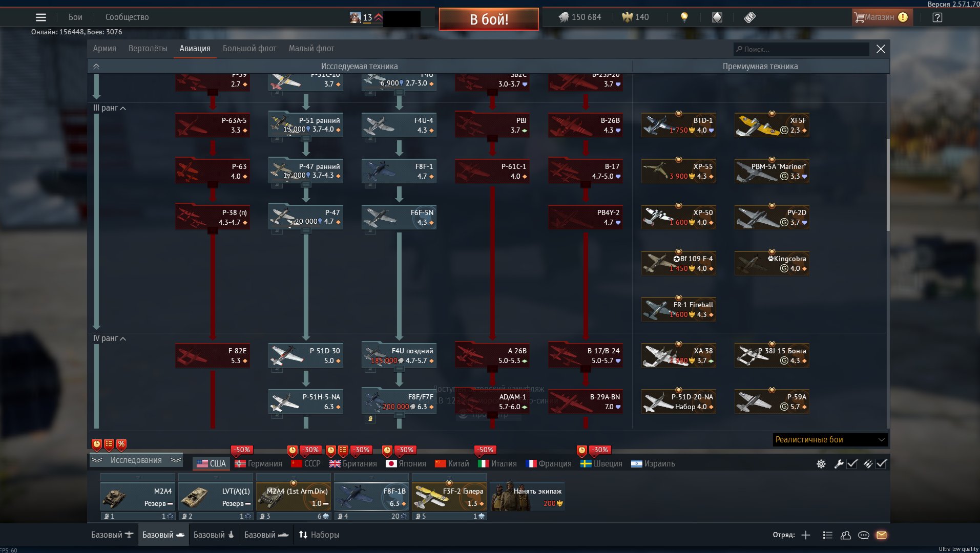Toggle the auto-refill ammo checkbox

[882, 464]
